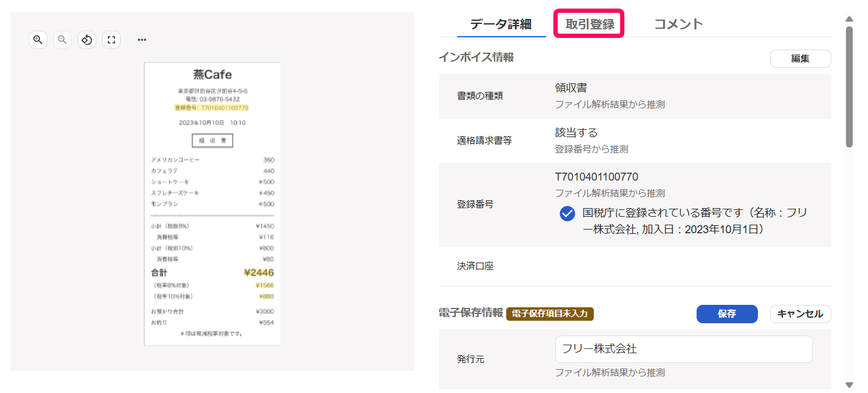The image size is (868, 393).
Task: Click the 該当する value text
Action: click(x=576, y=132)
